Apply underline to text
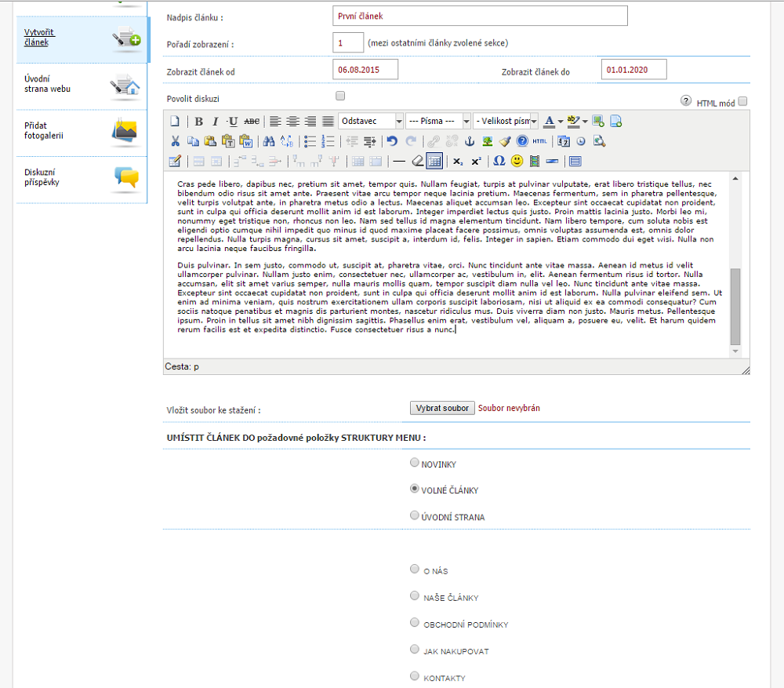The height and width of the screenshot is (688, 784). pos(233,121)
